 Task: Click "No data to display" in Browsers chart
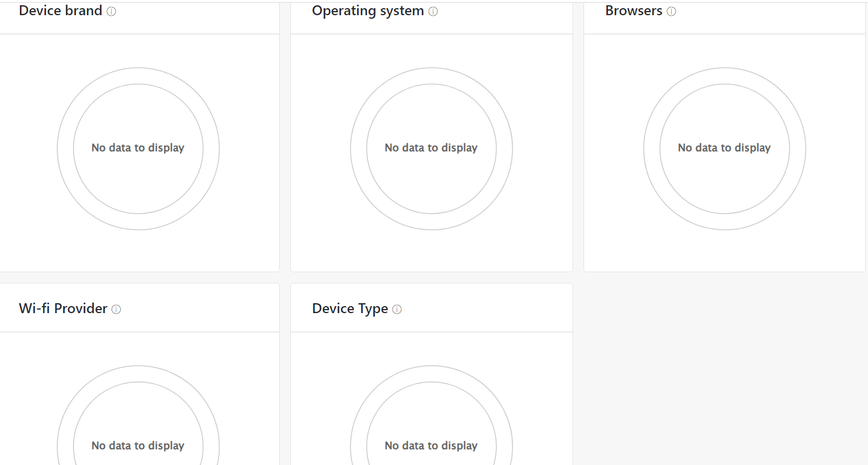pyautogui.click(x=724, y=148)
